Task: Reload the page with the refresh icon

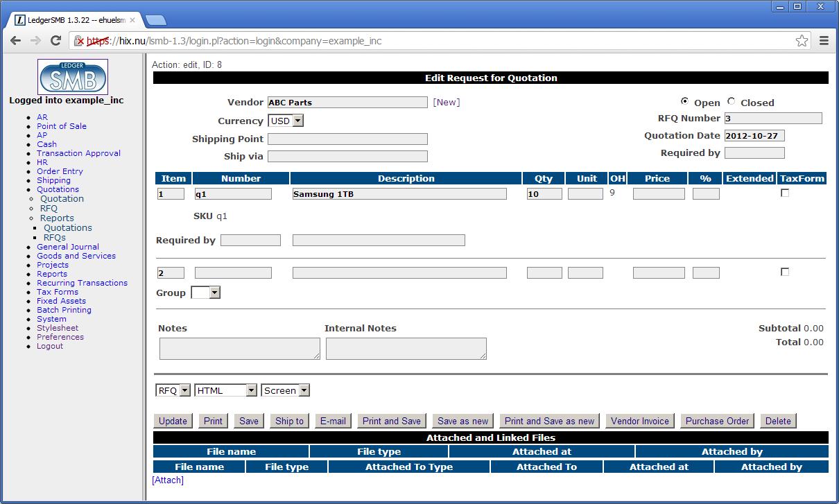Action: (x=56, y=41)
